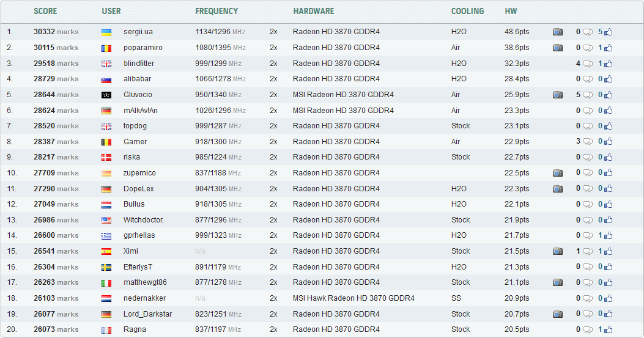View the camera screenshot for zupernico
The image size is (644, 338).
click(557, 173)
